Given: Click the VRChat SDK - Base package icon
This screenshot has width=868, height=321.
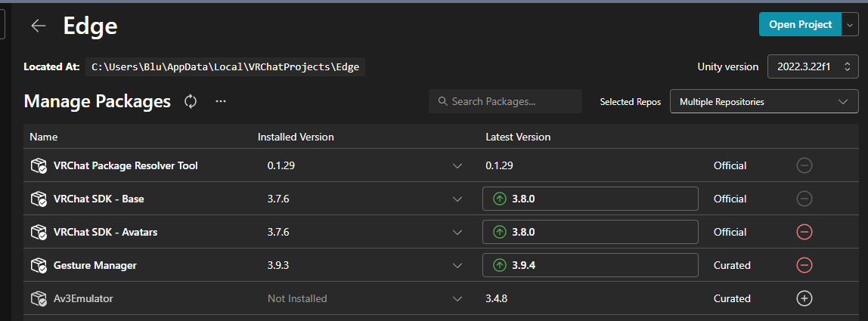Looking at the screenshot, I should [x=39, y=199].
